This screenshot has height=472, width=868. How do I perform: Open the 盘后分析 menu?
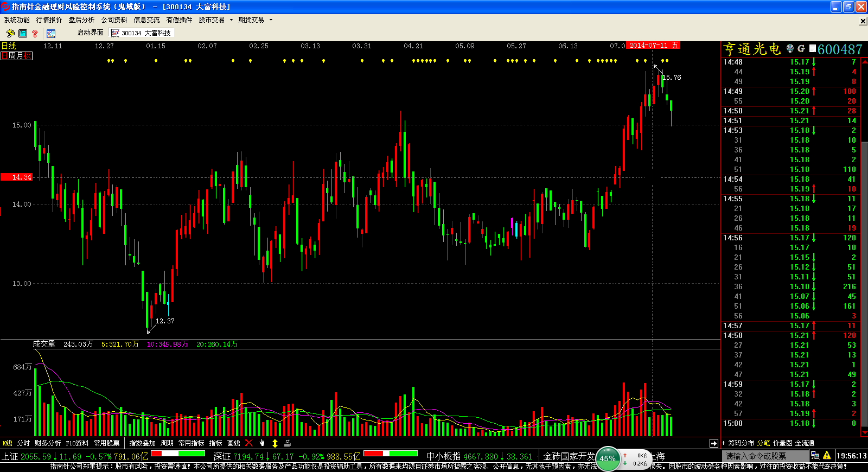[x=81, y=20]
